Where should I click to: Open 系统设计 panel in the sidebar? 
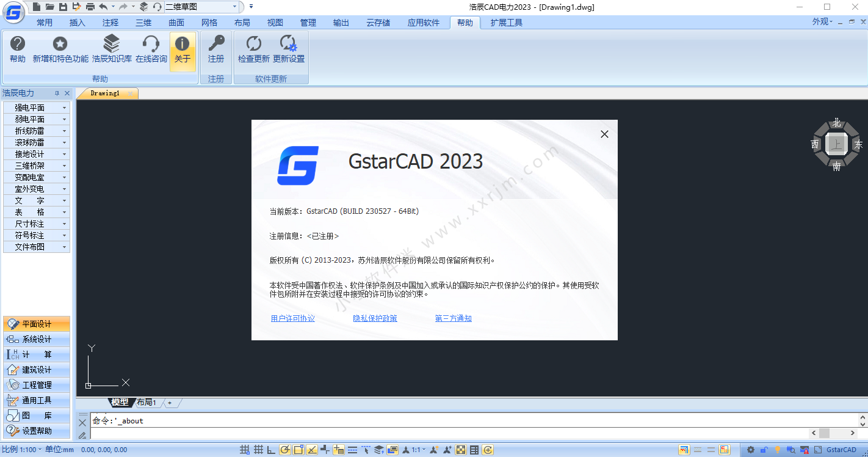click(x=37, y=339)
